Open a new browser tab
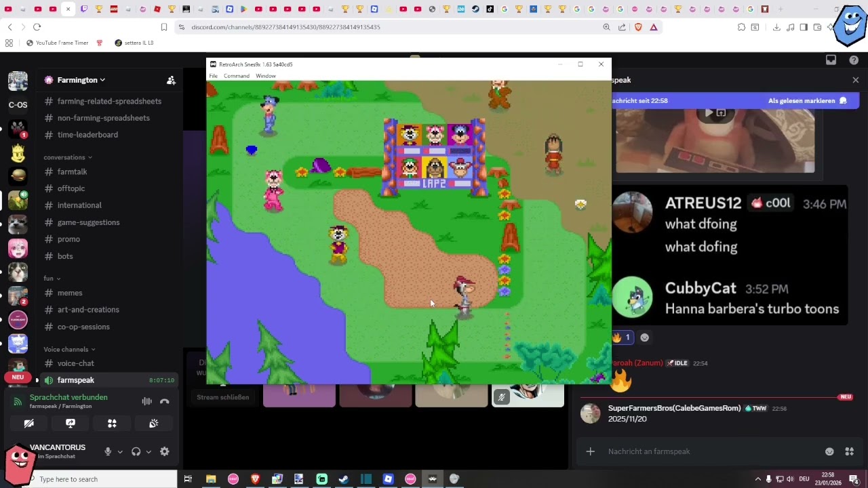Viewport: 868px width, 488px height. click(781, 9)
